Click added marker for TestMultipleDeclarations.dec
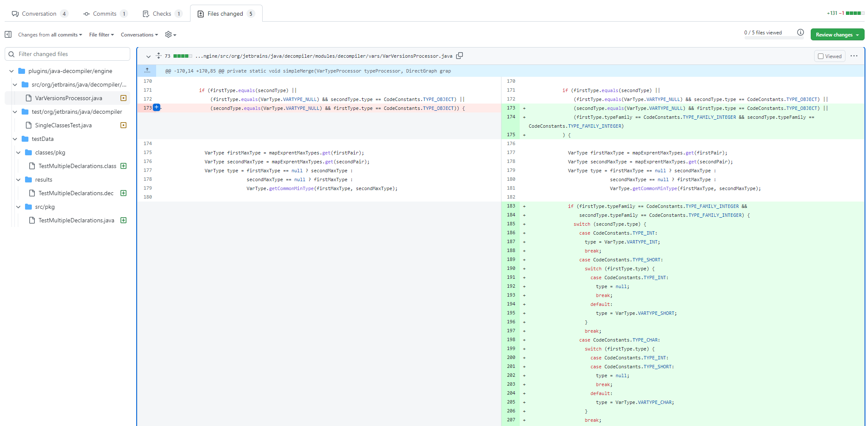 [123, 193]
